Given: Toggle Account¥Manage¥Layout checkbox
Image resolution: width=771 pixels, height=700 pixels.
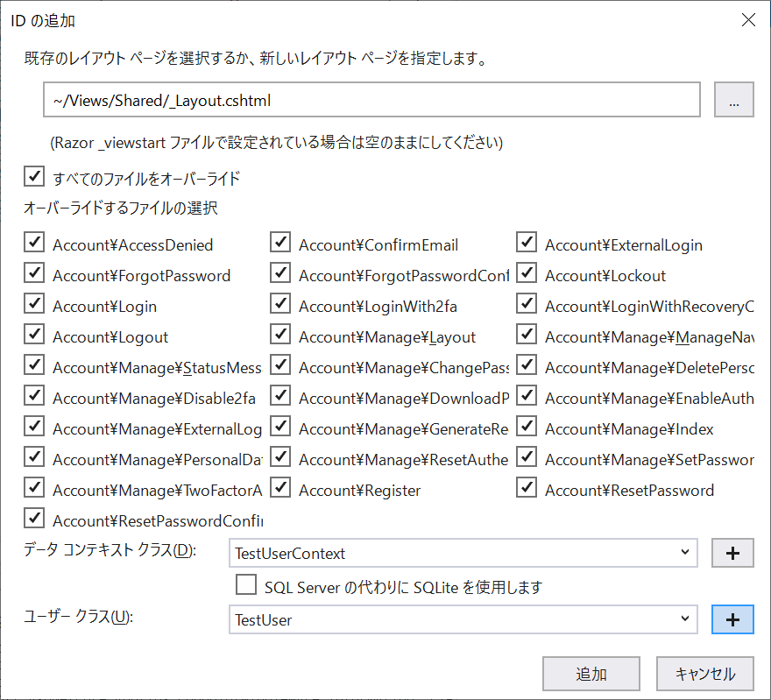Looking at the screenshot, I should (280, 335).
